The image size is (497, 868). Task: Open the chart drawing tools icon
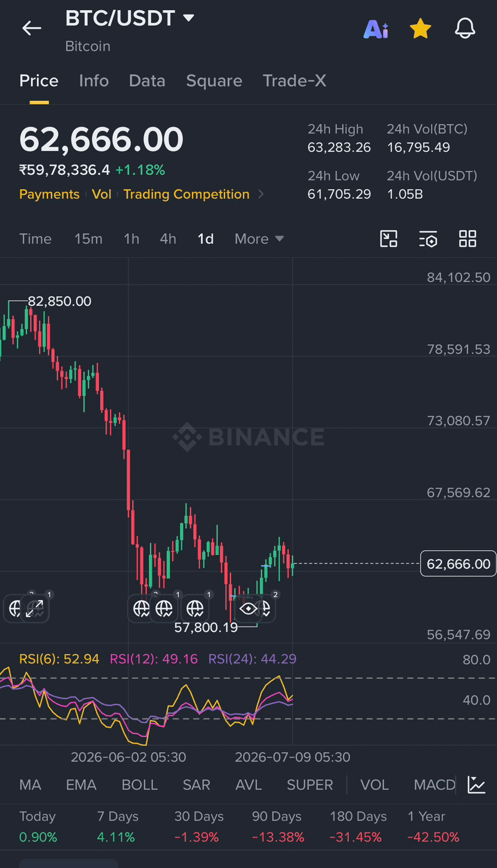tap(389, 238)
